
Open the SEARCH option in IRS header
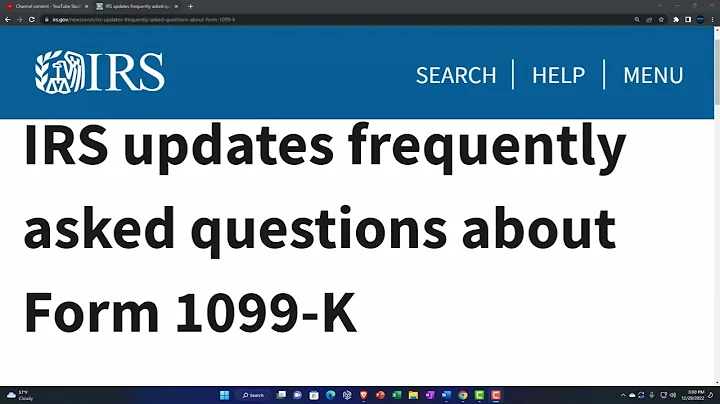pos(456,75)
